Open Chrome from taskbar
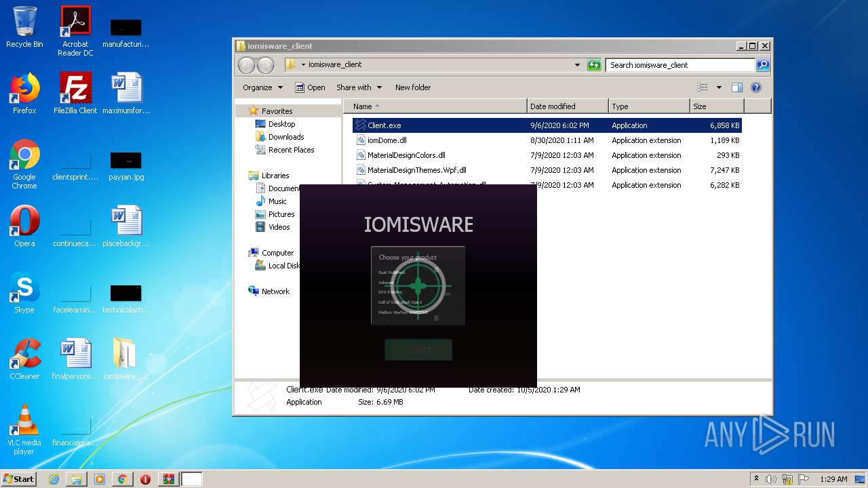This screenshot has height=488, width=868. [123, 479]
